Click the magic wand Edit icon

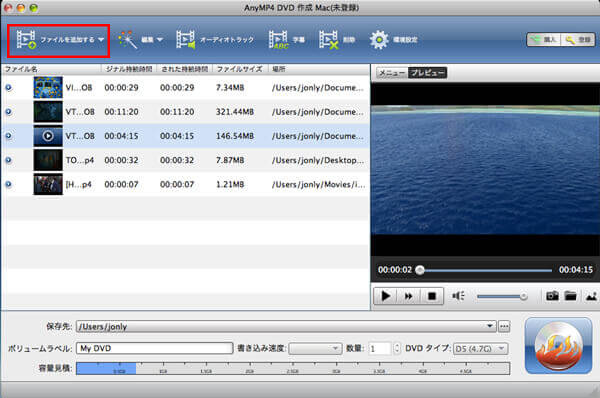tap(127, 40)
